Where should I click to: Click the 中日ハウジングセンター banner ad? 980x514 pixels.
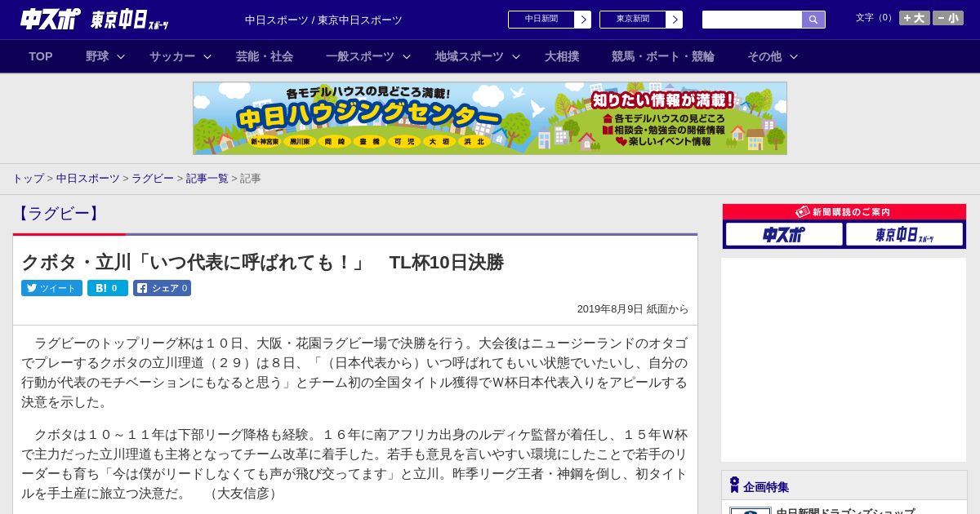point(490,118)
